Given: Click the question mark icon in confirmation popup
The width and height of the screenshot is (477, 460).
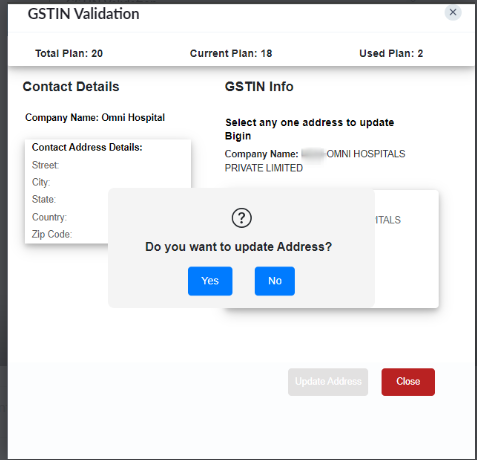Looking at the screenshot, I should (x=241, y=218).
